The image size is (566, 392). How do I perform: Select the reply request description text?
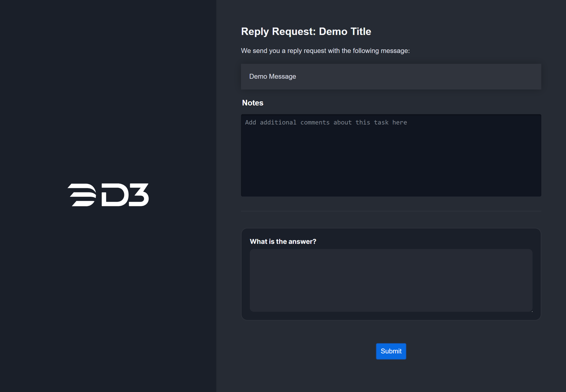(325, 51)
